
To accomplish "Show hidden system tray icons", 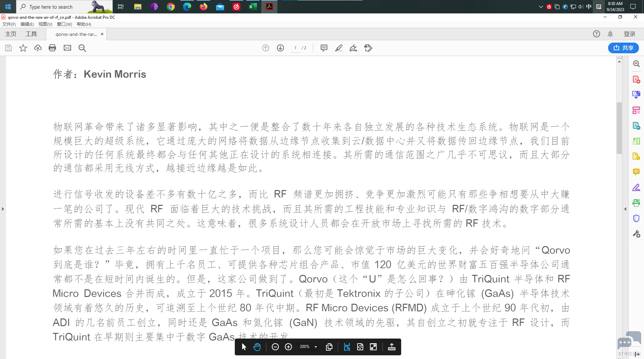I will coord(541,7).
